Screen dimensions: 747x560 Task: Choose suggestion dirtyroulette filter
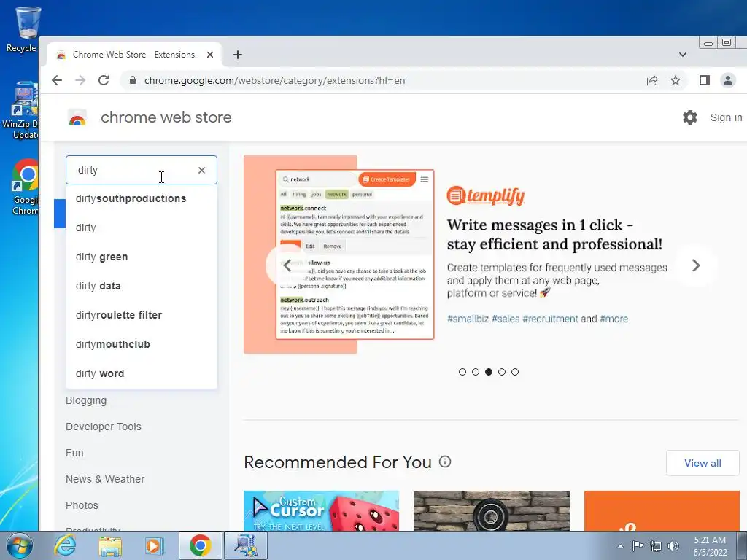point(142,315)
